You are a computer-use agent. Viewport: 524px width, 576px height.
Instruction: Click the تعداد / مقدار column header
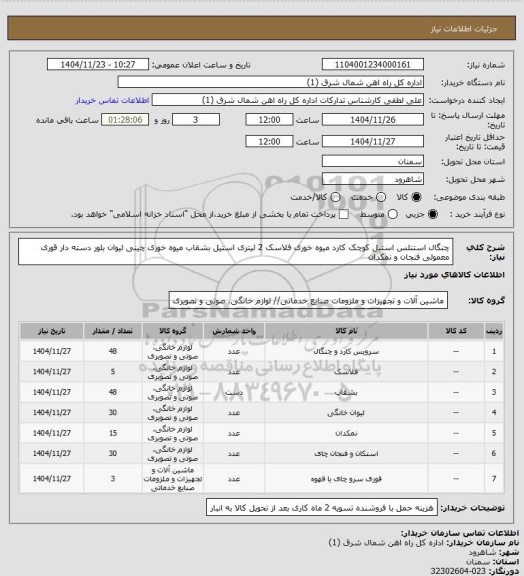point(113,331)
